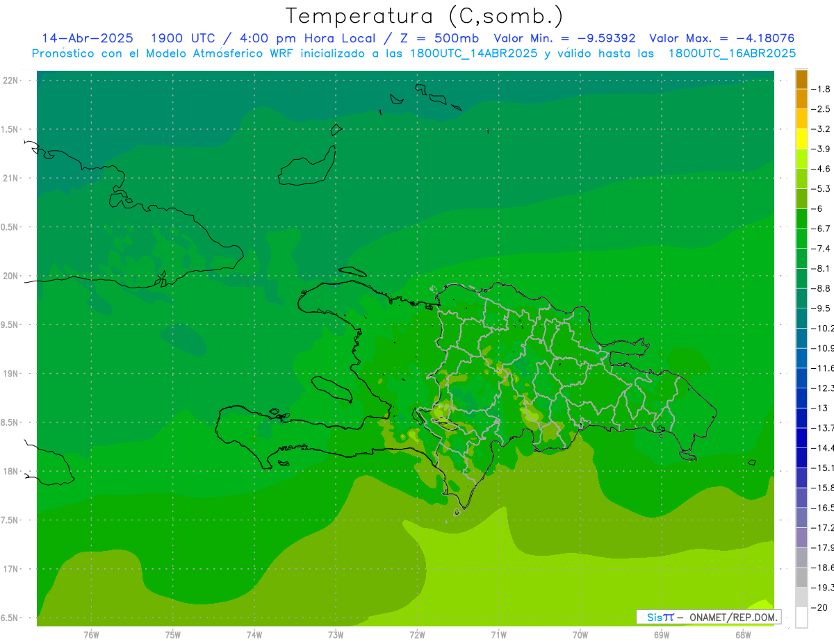Click purple legend swatch between -16.5 and -17.2
Viewport: 834px width, 644px height.
coord(801,517)
